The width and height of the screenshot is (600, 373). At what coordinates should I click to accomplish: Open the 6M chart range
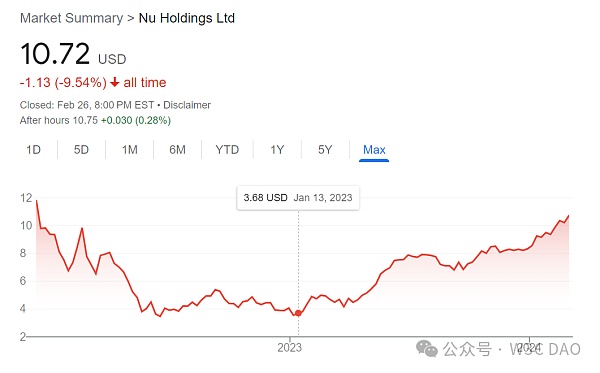(x=178, y=150)
